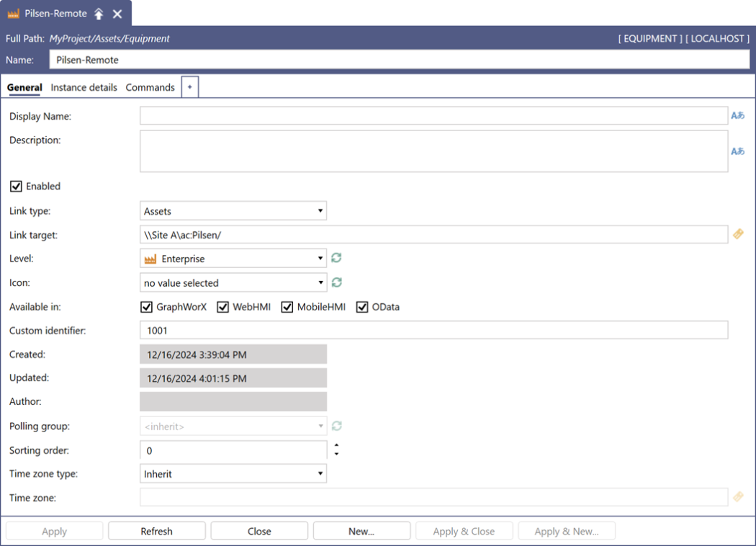Click Apply & Close button
This screenshot has height=546, width=756.
(464, 531)
